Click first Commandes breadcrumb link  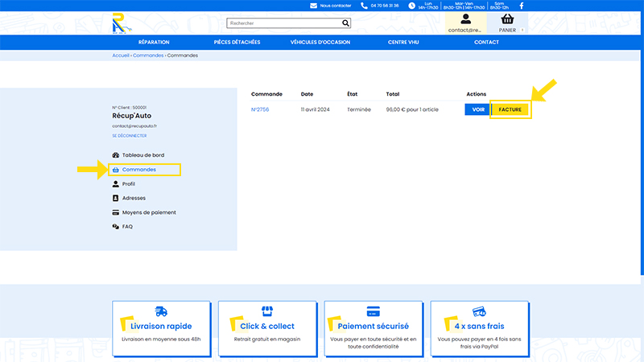pos(148,56)
